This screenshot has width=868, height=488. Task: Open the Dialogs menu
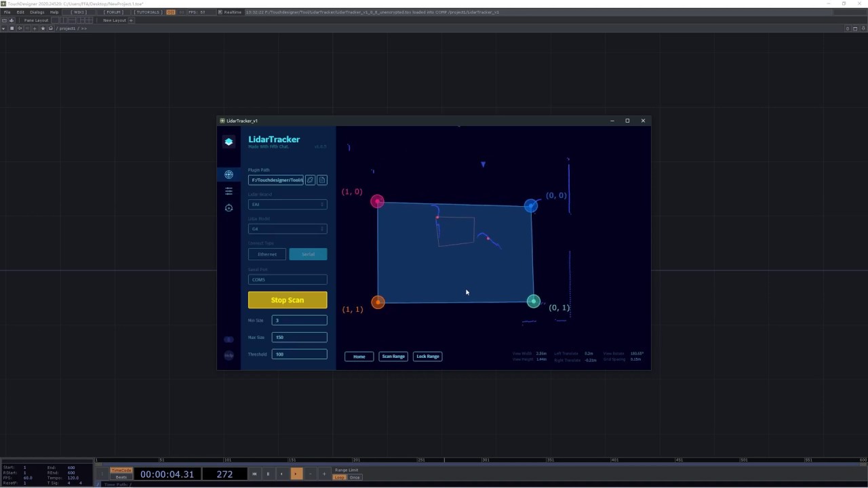pos(37,12)
